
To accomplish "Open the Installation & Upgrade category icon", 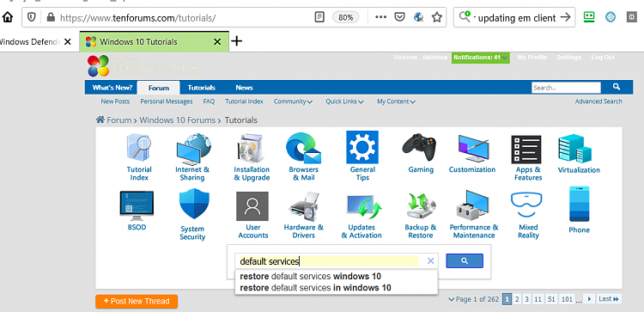I will click(x=252, y=149).
